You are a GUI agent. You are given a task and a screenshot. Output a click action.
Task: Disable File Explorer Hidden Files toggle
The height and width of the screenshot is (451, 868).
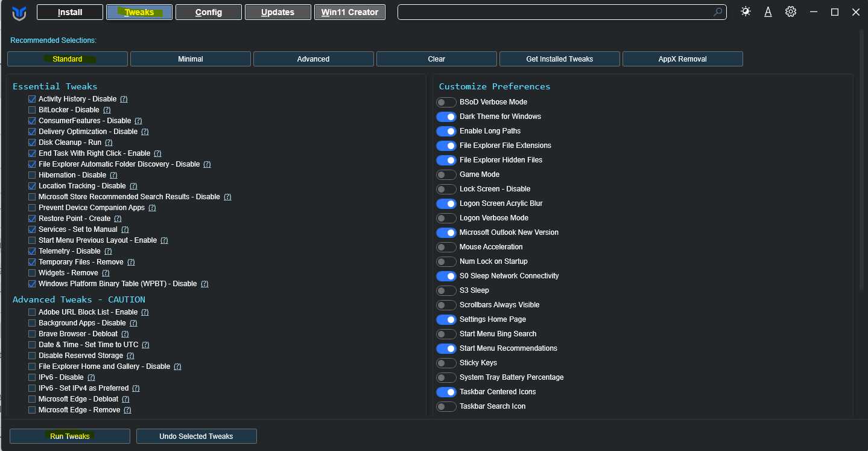[446, 160]
